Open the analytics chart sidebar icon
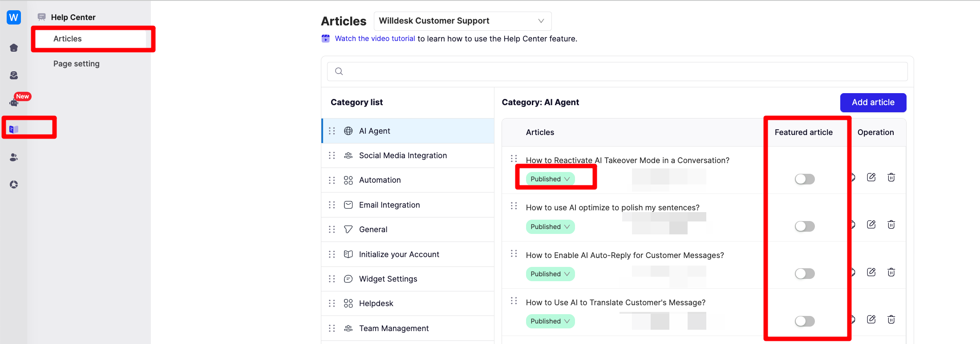 pos(14,184)
